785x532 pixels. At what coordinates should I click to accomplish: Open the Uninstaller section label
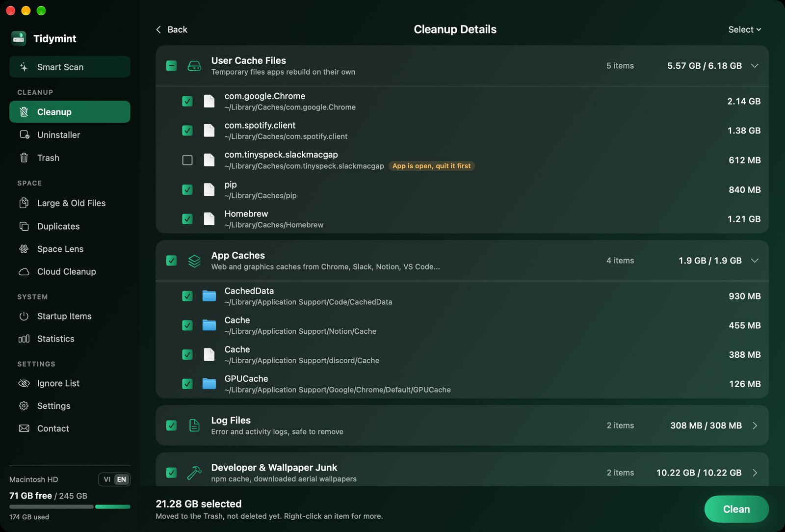point(58,135)
